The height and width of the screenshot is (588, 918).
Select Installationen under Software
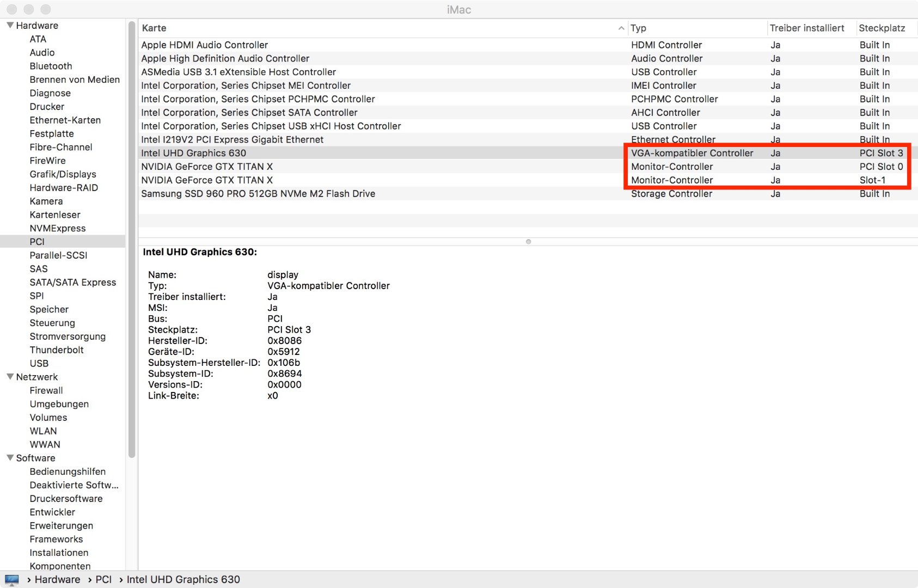pyautogui.click(x=59, y=553)
